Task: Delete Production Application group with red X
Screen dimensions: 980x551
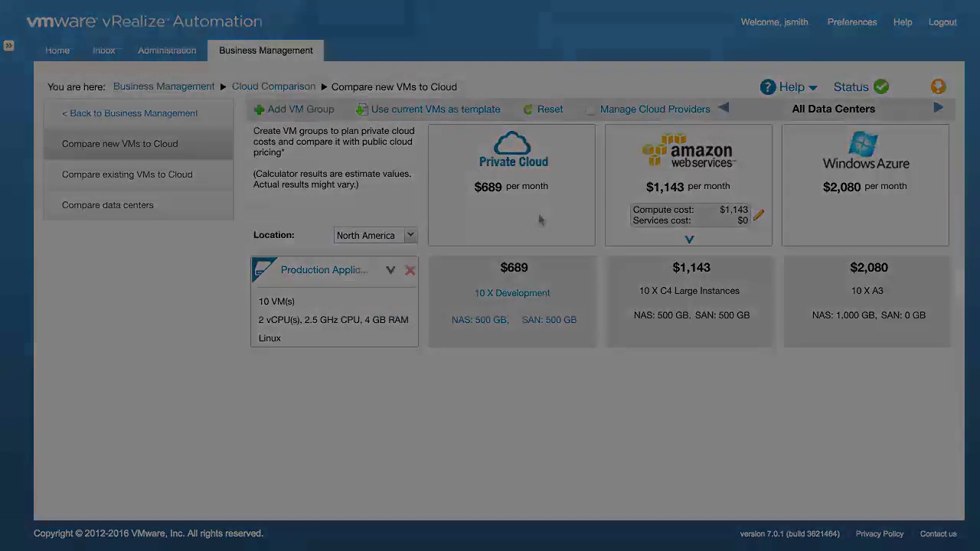Action: click(410, 270)
